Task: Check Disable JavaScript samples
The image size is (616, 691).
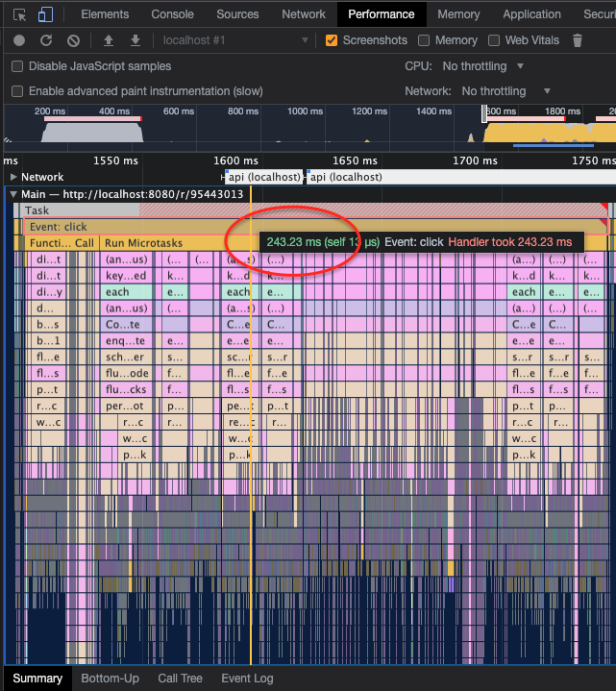Action: click(17, 66)
